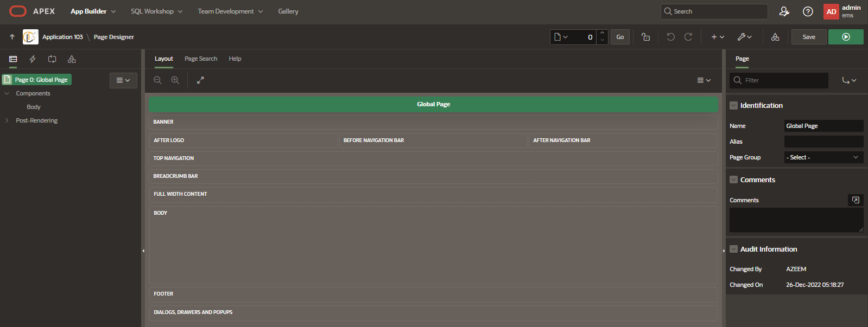Viewport: 868px width, 327px height.
Task: Collapse the Components tree node
Action: tap(7, 94)
